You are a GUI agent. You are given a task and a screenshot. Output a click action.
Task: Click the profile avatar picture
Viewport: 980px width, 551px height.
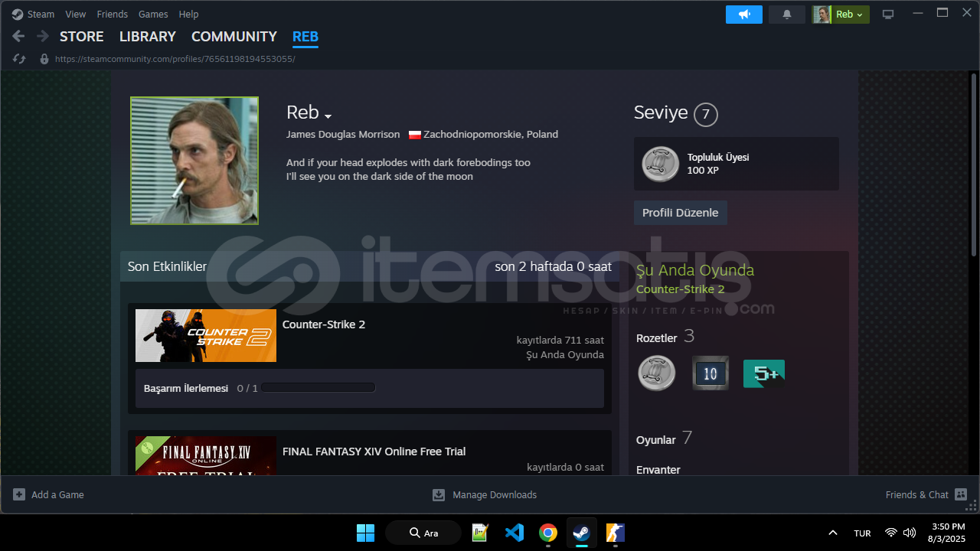click(194, 161)
